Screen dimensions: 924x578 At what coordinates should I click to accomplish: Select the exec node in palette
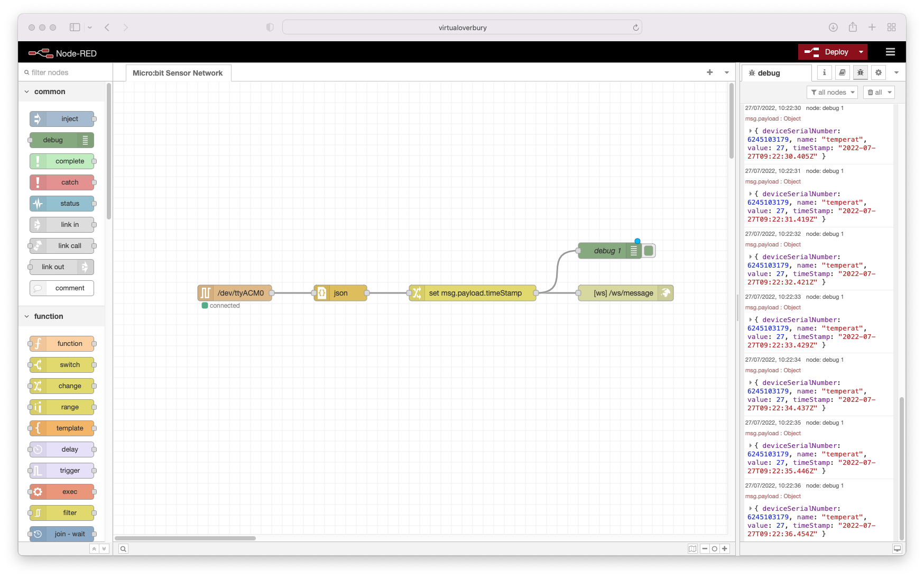point(62,492)
